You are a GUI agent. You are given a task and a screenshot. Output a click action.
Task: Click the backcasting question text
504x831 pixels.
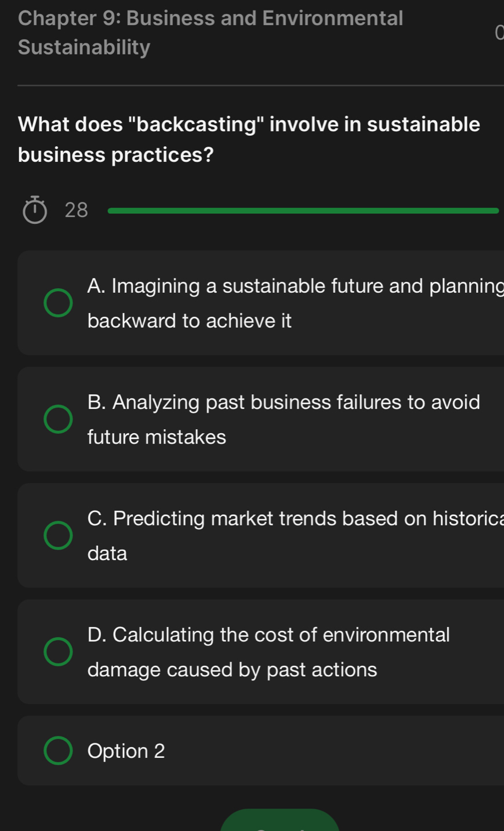click(x=249, y=139)
